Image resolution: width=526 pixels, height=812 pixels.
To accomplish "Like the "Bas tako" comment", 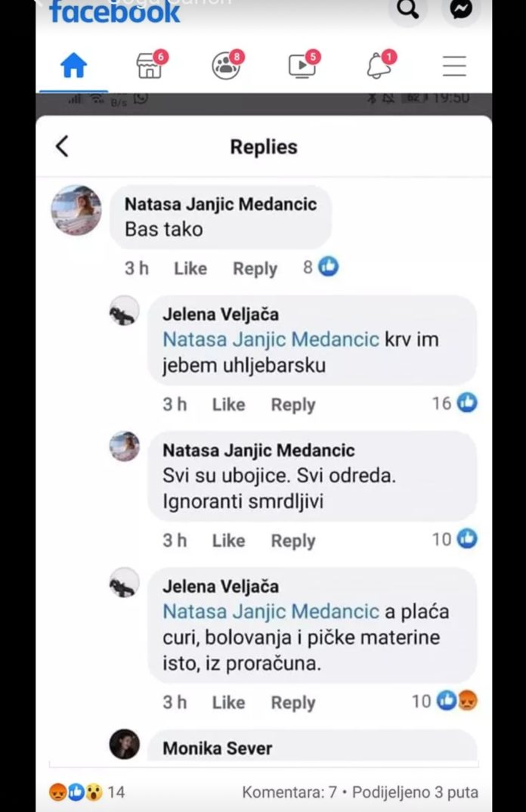I will [x=190, y=268].
